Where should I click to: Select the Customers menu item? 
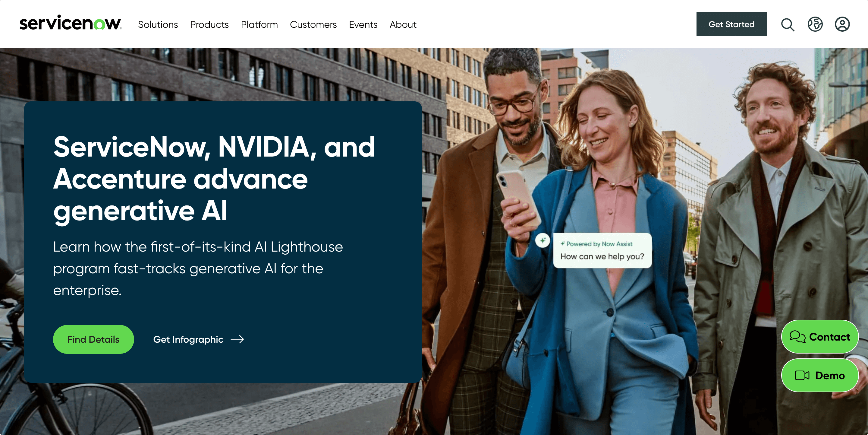(313, 24)
